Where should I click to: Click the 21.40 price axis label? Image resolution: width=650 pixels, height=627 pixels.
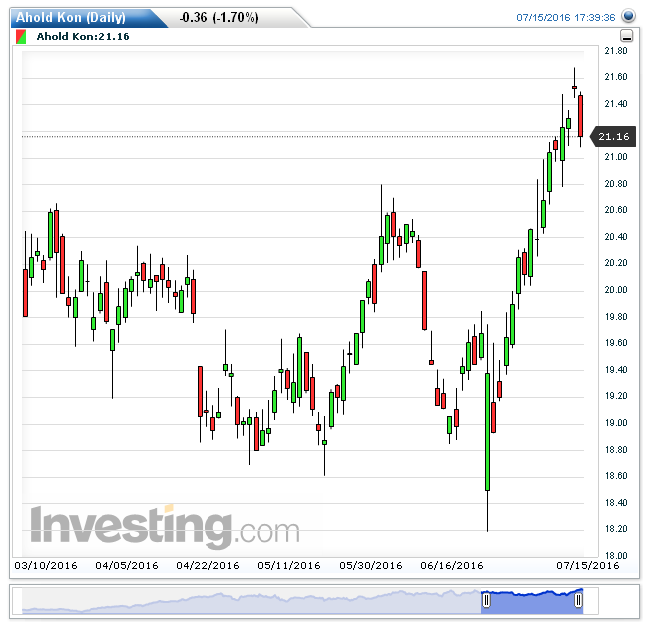click(616, 104)
